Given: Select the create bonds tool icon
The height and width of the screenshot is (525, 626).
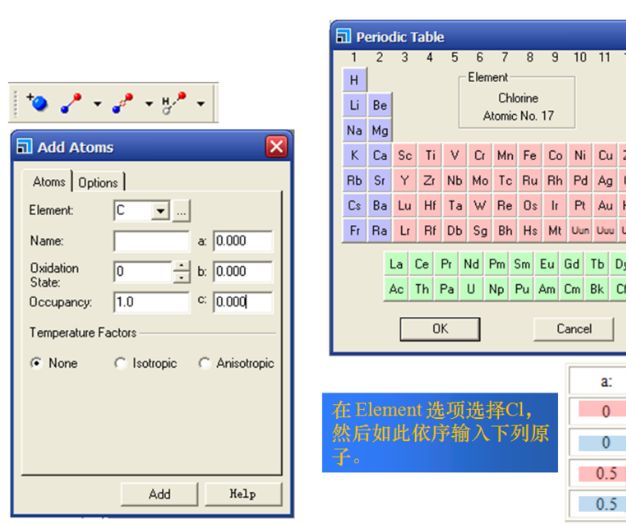Looking at the screenshot, I should coord(71,103).
